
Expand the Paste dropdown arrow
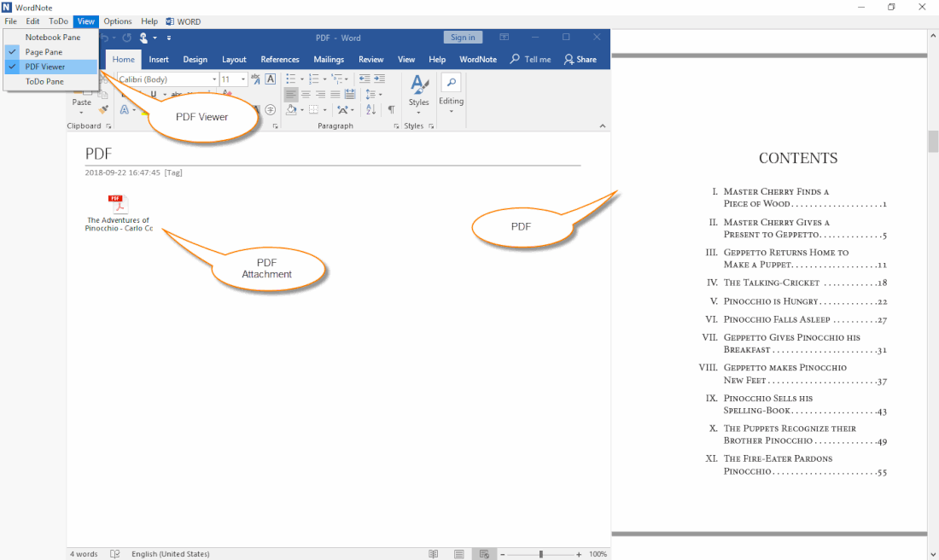tap(81, 113)
